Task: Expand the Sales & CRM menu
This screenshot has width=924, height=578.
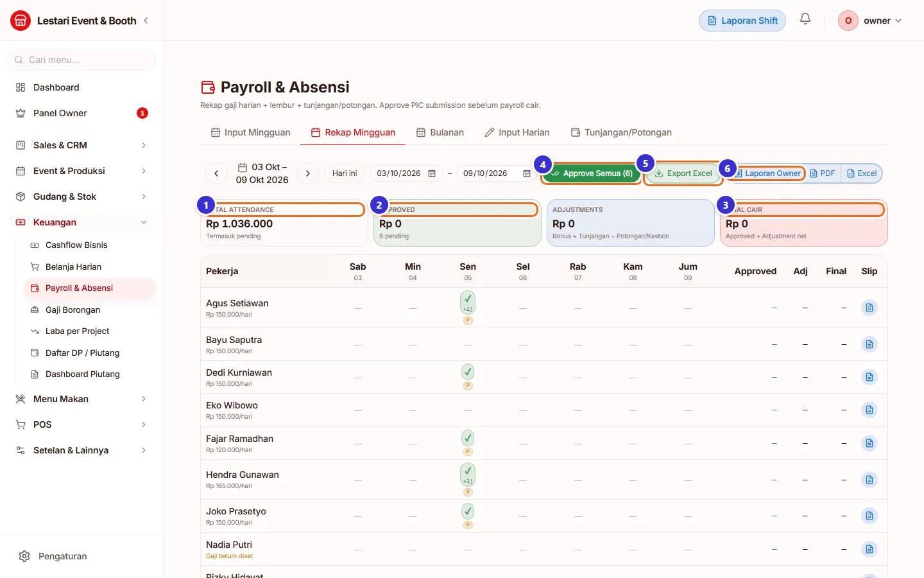Action: tap(82, 145)
